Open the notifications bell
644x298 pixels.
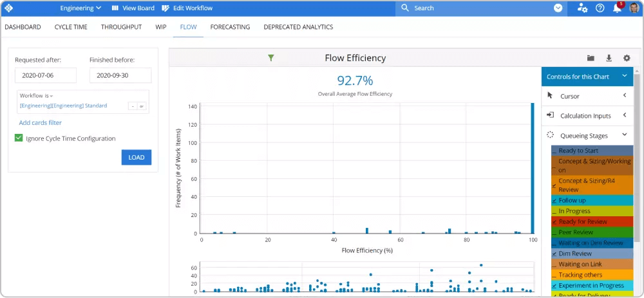tap(617, 8)
